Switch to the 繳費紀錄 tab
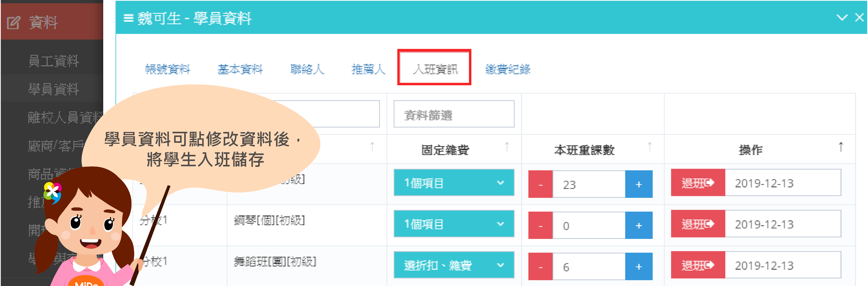Viewport: 868px width, 286px height. [507, 69]
